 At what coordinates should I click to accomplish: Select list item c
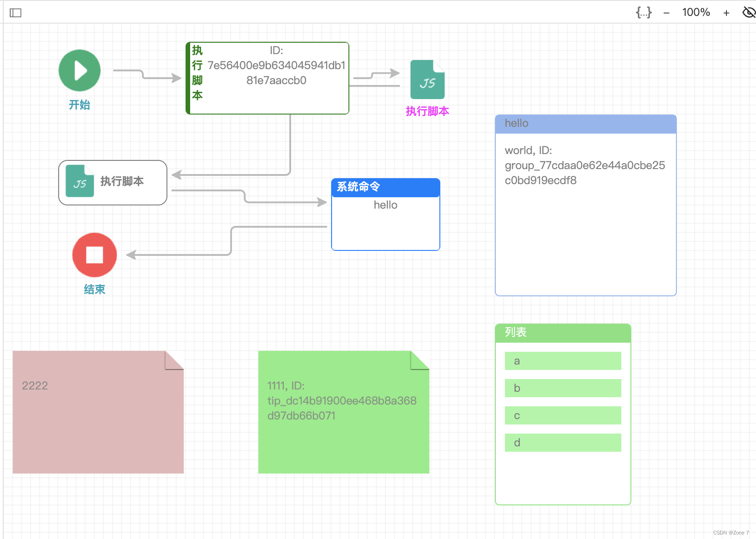point(563,415)
